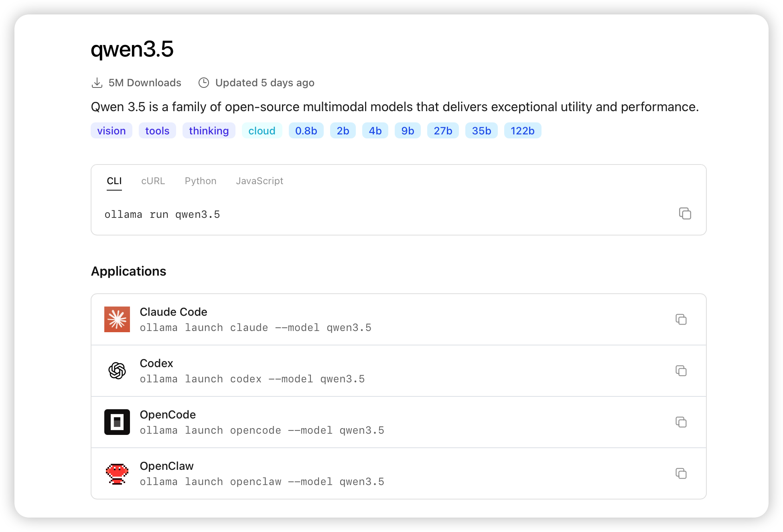
Task: Open the JavaScript code tab
Action: 260,181
